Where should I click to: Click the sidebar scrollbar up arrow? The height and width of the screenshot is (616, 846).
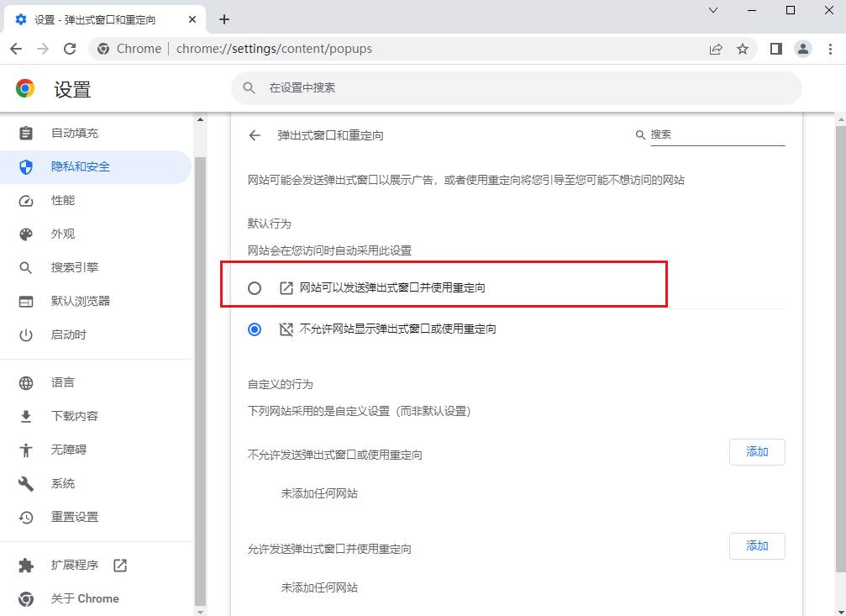[200, 120]
